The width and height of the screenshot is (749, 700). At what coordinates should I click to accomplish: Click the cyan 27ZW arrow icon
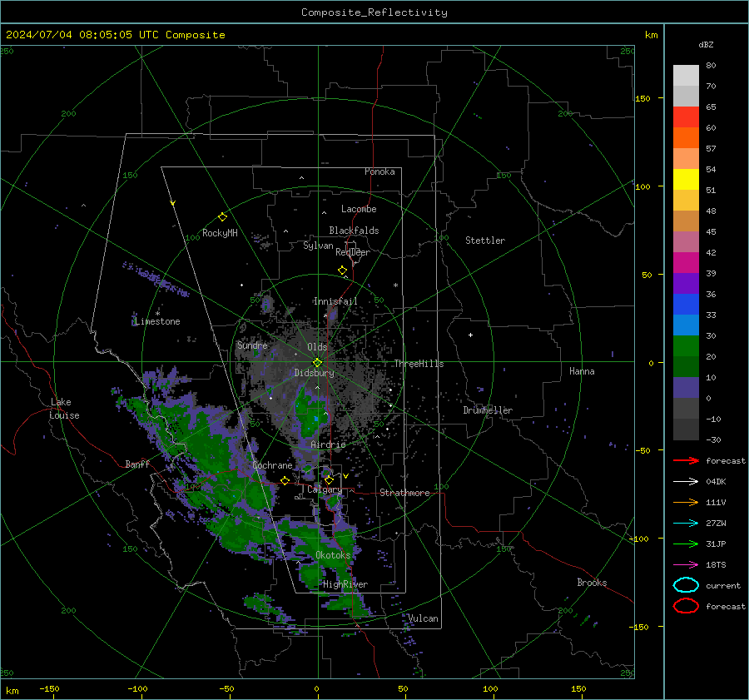(686, 524)
